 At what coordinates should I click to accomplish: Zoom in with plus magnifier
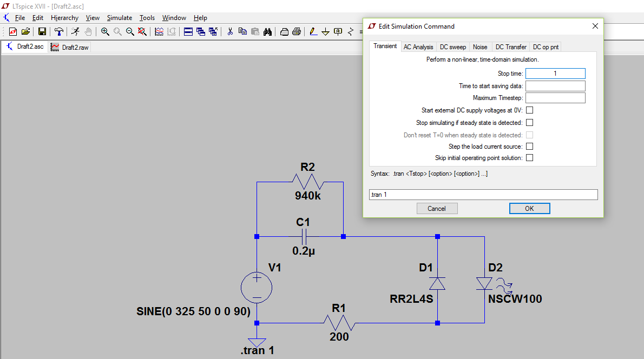[x=105, y=31]
